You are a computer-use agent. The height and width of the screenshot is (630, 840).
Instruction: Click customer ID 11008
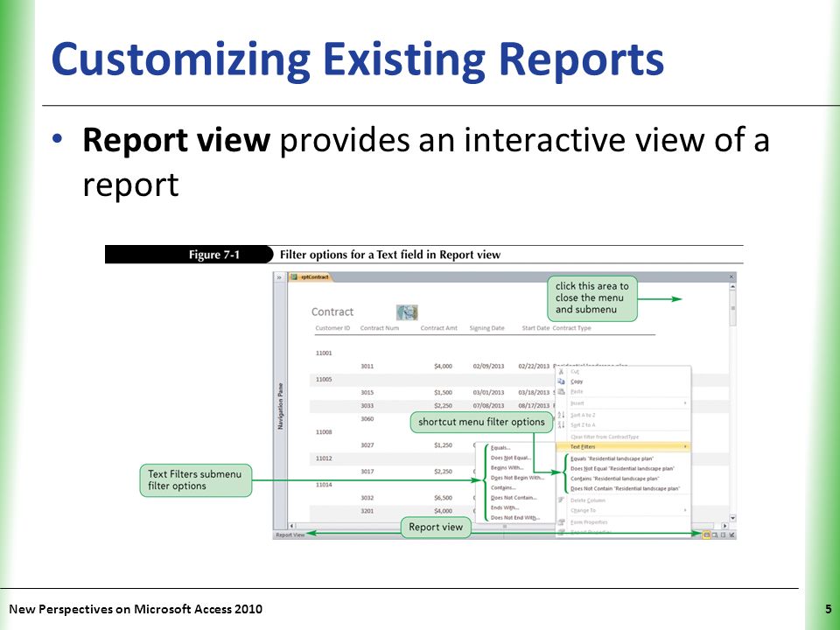point(324,431)
